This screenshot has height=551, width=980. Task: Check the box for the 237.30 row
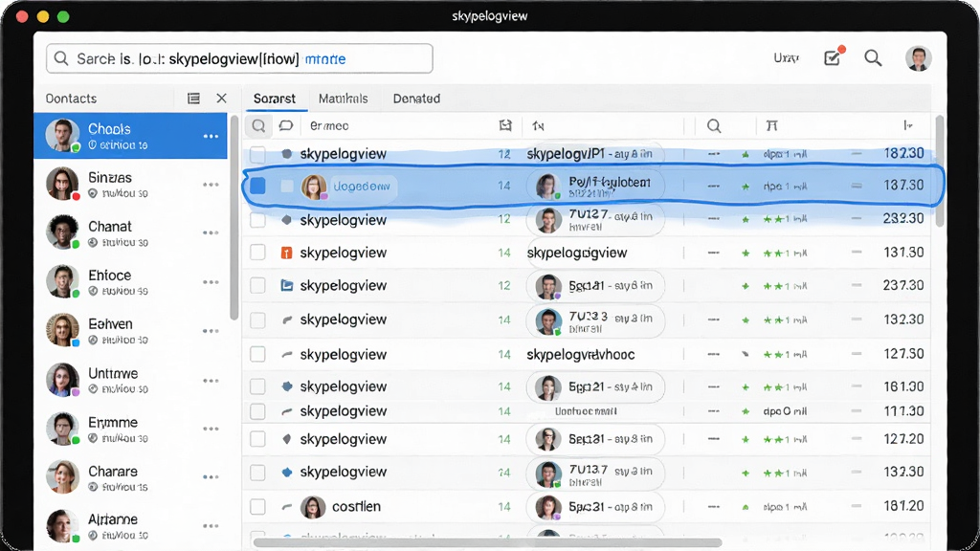click(x=257, y=285)
